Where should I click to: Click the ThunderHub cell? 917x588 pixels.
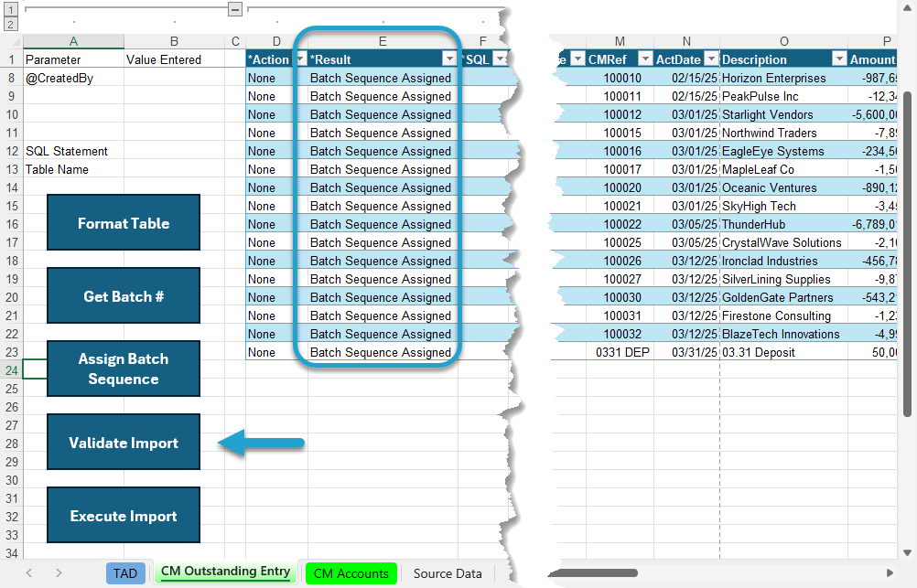(x=783, y=224)
